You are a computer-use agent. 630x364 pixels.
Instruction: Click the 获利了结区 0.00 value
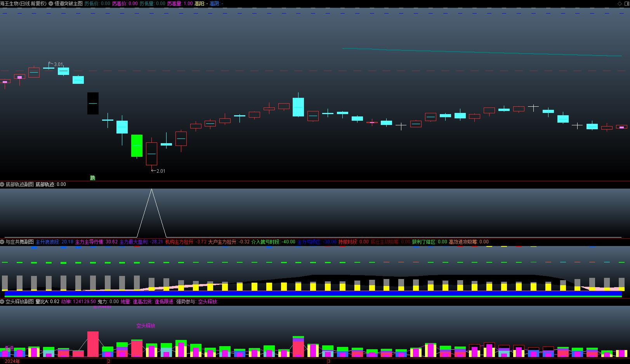(429, 242)
